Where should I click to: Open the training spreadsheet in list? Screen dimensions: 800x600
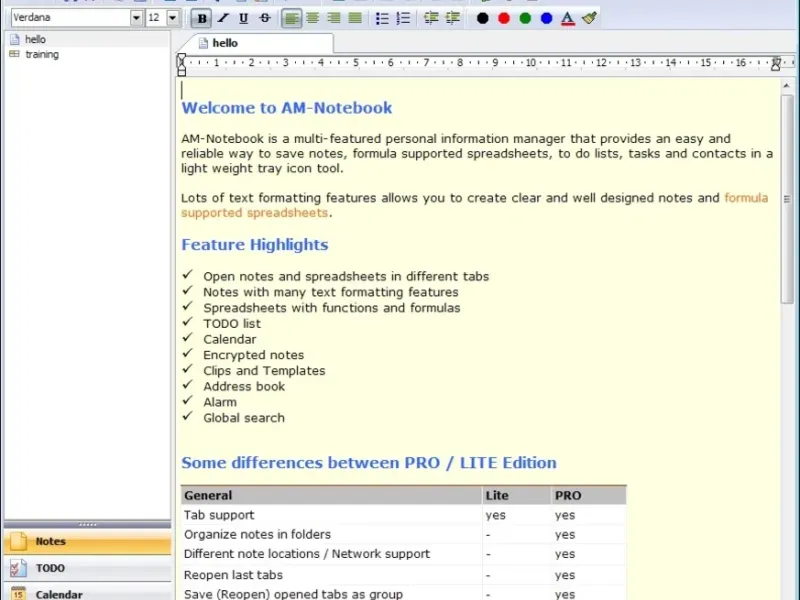pyautogui.click(x=42, y=55)
